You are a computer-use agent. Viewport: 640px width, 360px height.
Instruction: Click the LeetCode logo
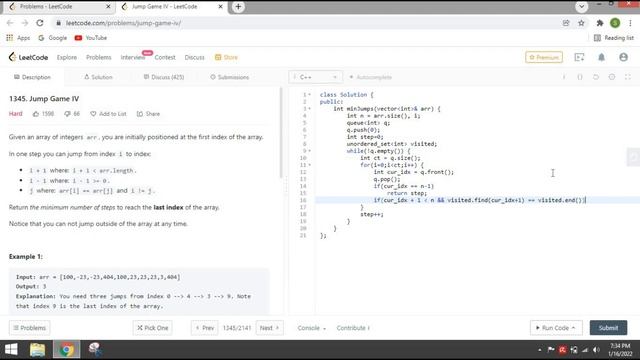(28, 57)
